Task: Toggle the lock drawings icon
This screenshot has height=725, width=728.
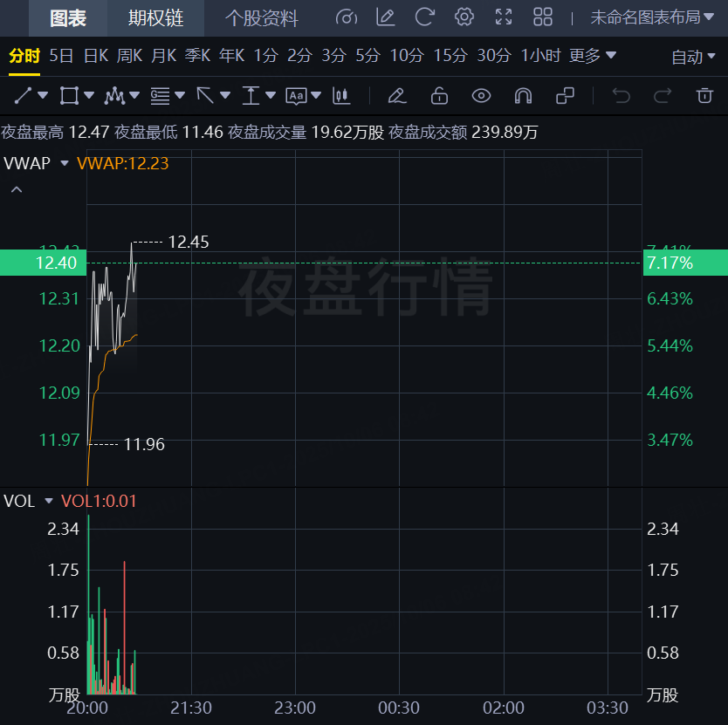Action: tap(439, 96)
